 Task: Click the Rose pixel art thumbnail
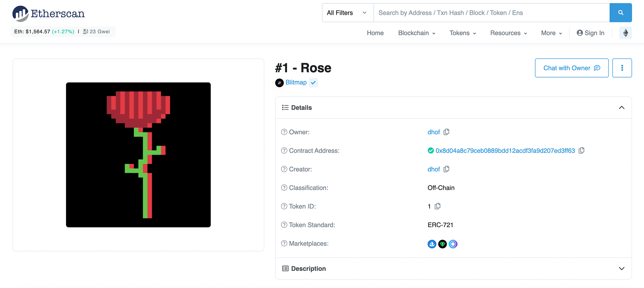click(138, 155)
